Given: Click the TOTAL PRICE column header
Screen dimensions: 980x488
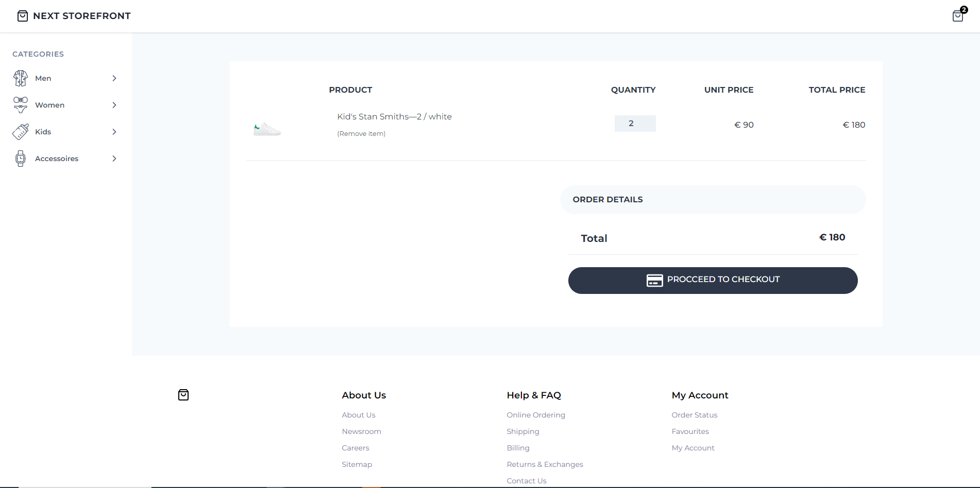Looking at the screenshot, I should [x=837, y=90].
